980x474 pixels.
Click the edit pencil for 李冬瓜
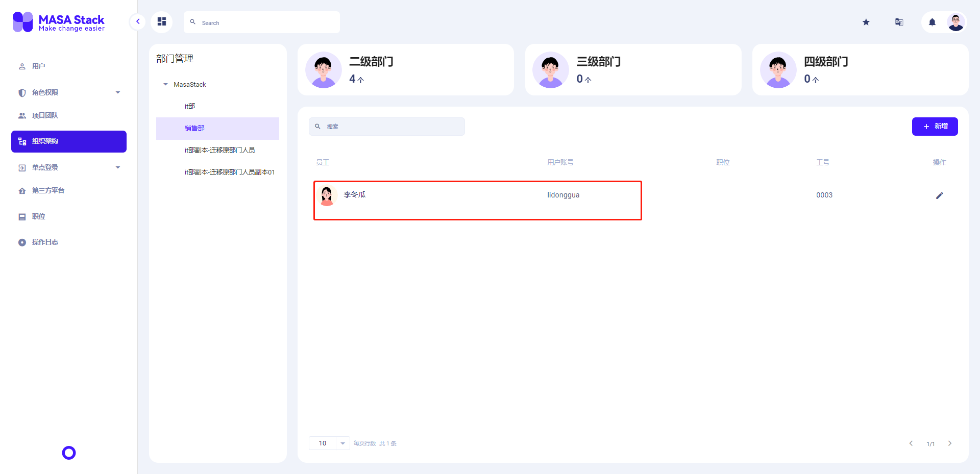[940, 195]
